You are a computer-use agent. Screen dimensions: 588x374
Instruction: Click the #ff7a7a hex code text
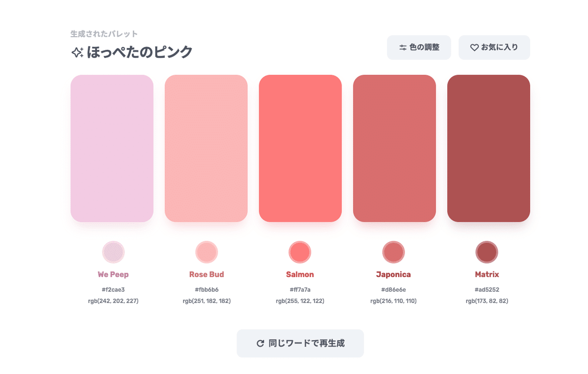[x=300, y=290]
